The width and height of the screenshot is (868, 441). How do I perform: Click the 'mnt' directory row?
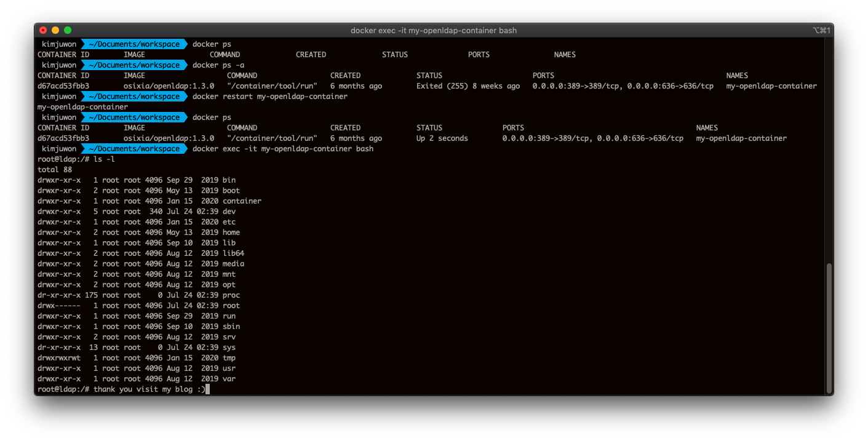pyautogui.click(x=137, y=274)
